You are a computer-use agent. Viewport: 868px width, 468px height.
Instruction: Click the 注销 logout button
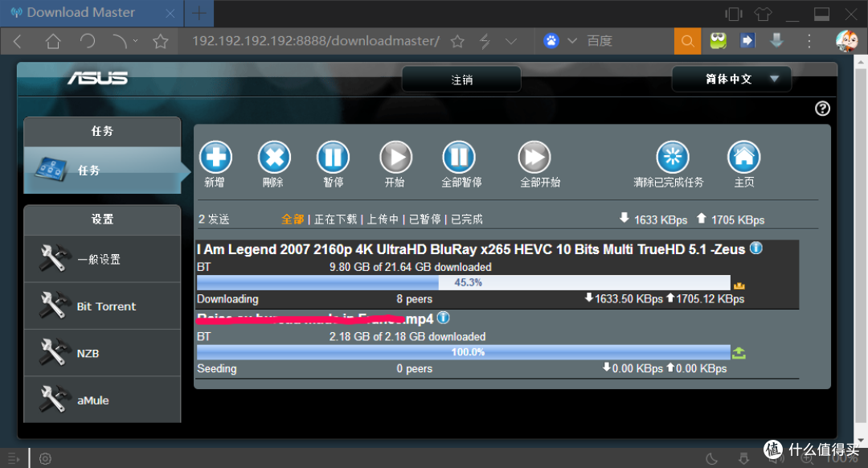(x=461, y=80)
